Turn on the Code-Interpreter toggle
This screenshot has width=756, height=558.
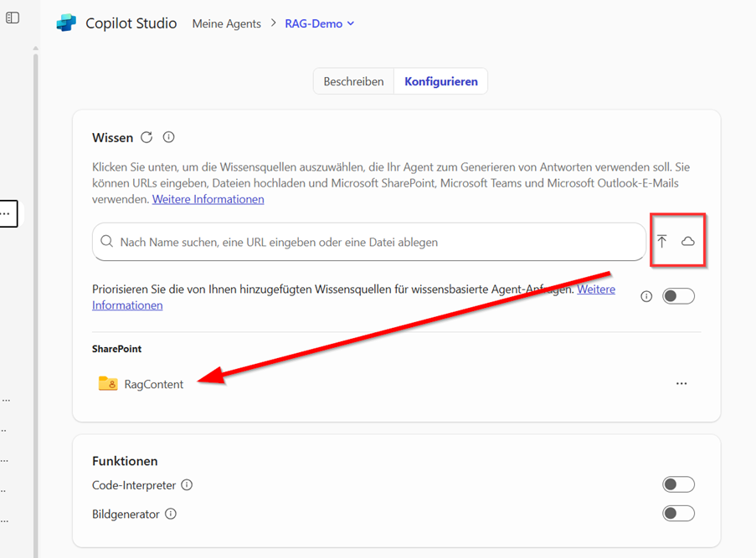(x=678, y=484)
